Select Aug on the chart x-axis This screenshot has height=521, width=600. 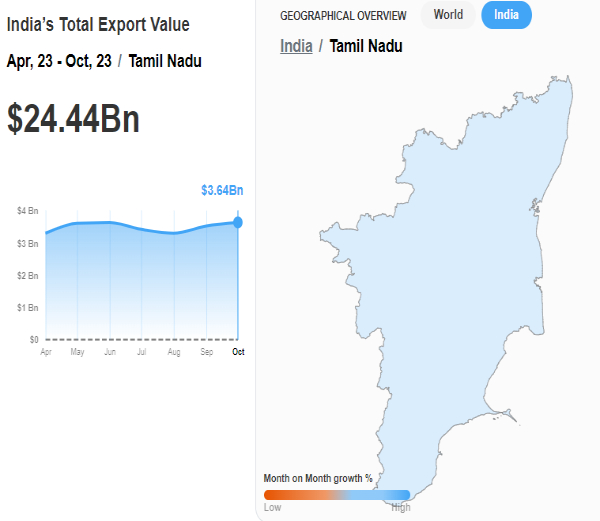coord(174,352)
